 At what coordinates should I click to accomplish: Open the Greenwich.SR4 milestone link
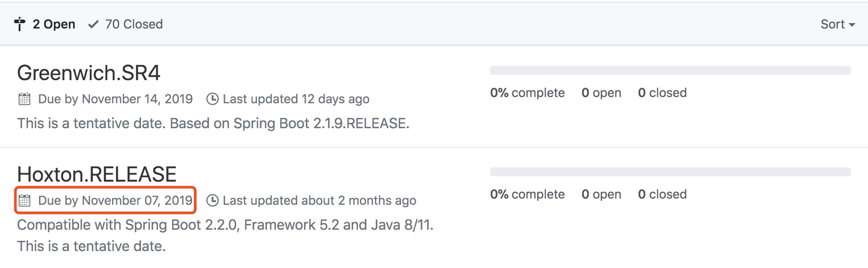(88, 73)
